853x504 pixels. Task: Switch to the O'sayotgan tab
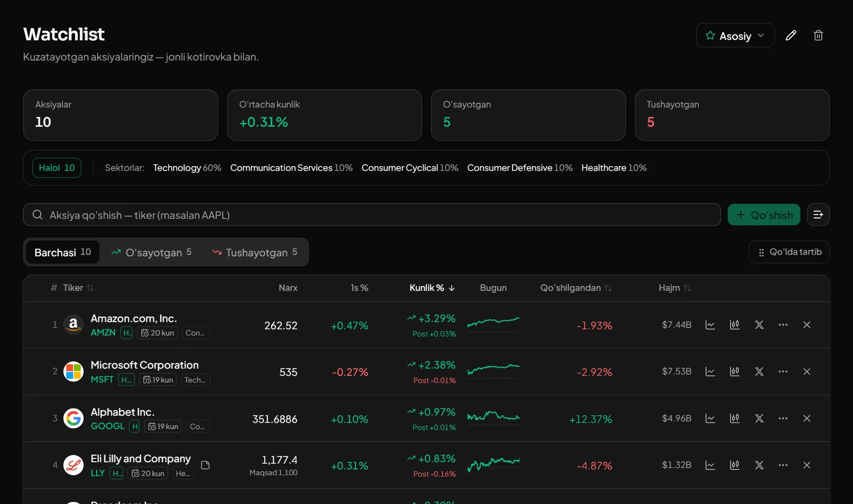(151, 252)
